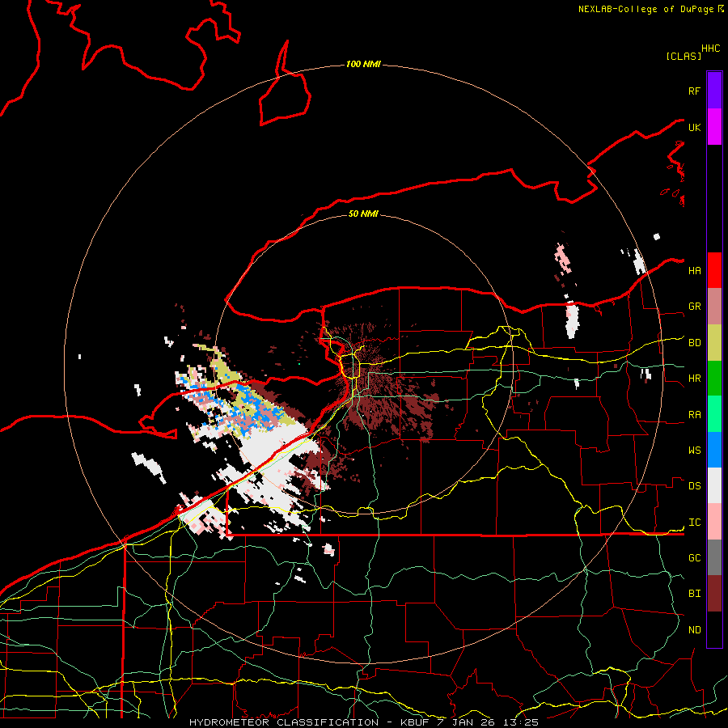Click the IC legend label
728x728 pixels.
tap(694, 523)
